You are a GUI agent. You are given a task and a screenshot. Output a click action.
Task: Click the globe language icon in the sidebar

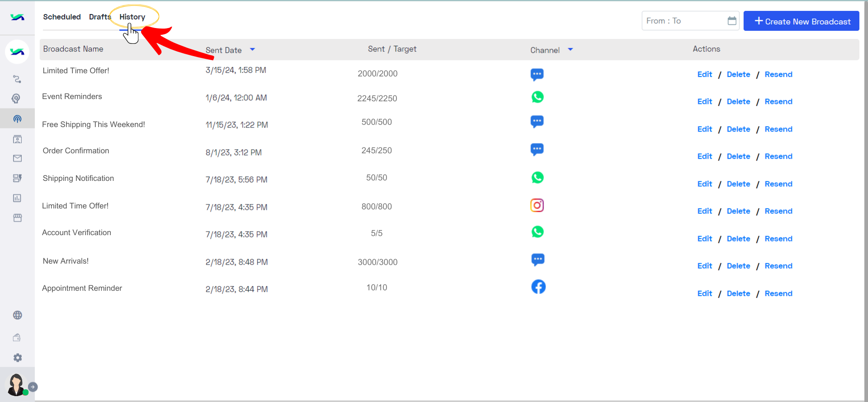(x=17, y=315)
